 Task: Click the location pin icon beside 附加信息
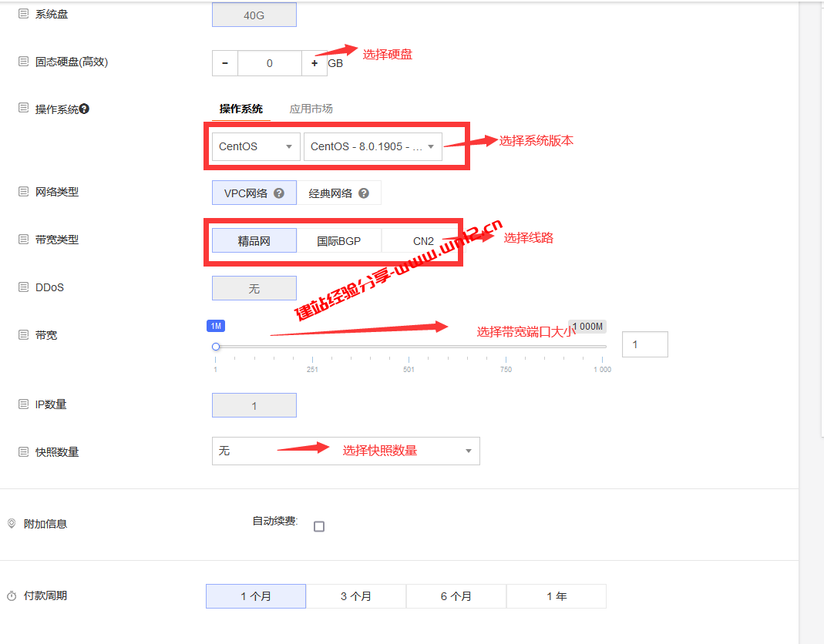point(11,523)
